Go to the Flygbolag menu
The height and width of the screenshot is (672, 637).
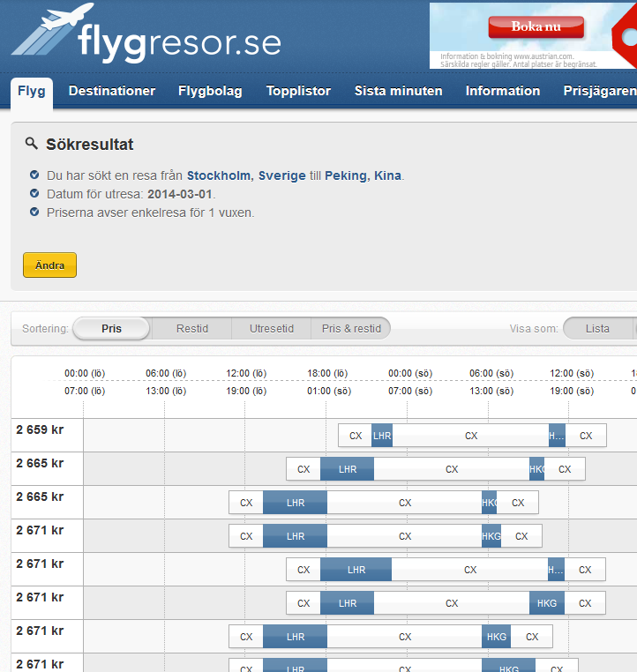(x=210, y=91)
